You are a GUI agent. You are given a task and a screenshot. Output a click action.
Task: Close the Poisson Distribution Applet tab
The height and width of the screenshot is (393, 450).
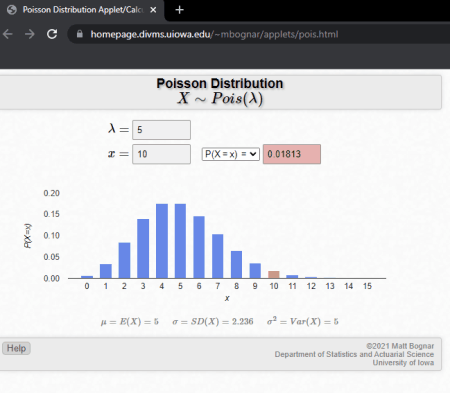coord(153,10)
